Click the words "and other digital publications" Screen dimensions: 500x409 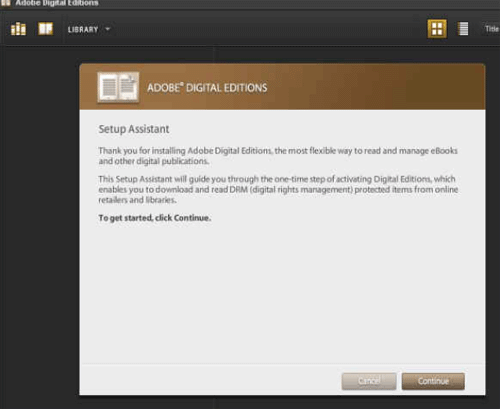[154, 161]
